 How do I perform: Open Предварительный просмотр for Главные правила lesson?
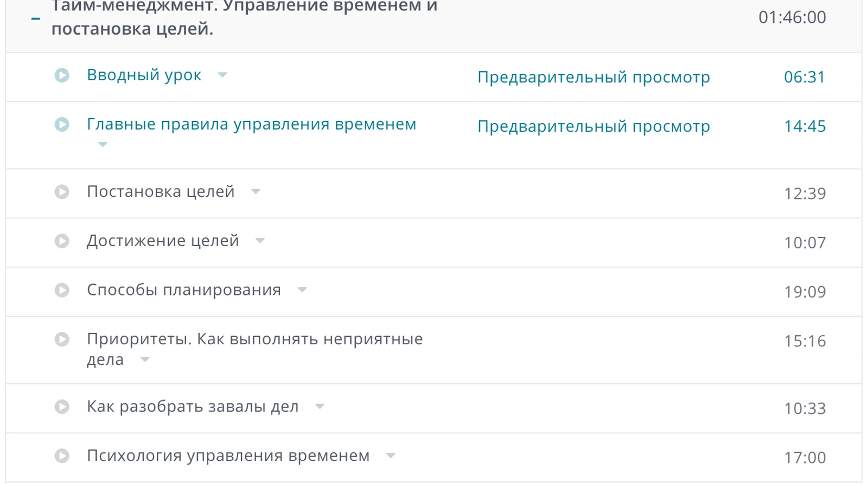593,126
